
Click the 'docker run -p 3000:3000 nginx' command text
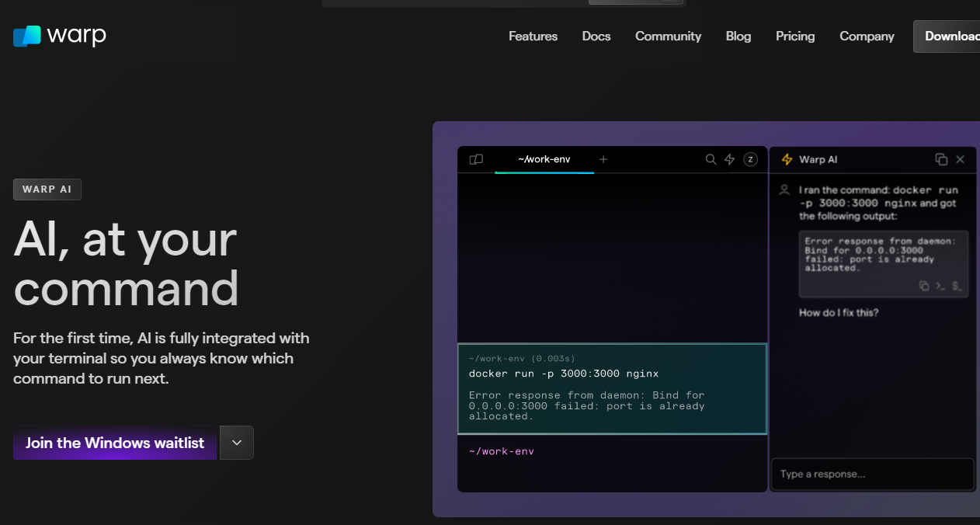564,374
